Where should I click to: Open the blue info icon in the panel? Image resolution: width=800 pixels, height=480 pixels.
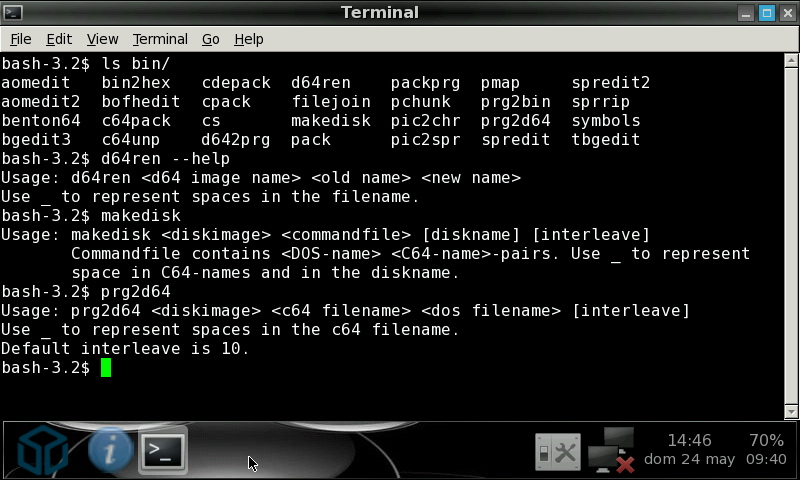tap(110, 450)
